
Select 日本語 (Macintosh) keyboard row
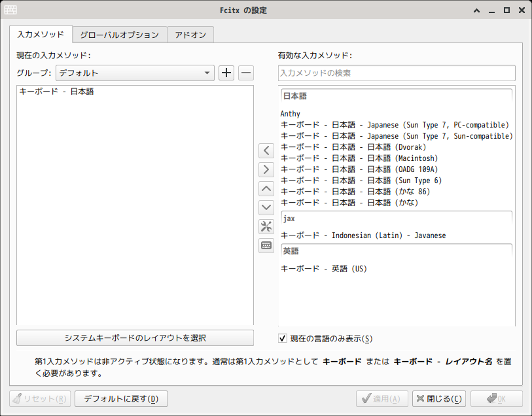tap(396, 158)
